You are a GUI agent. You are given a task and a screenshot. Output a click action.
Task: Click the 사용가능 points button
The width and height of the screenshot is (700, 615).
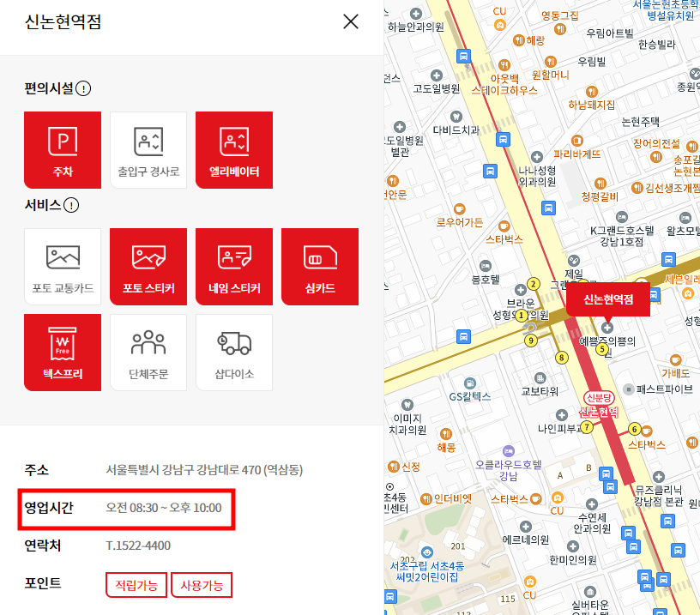coord(201,585)
